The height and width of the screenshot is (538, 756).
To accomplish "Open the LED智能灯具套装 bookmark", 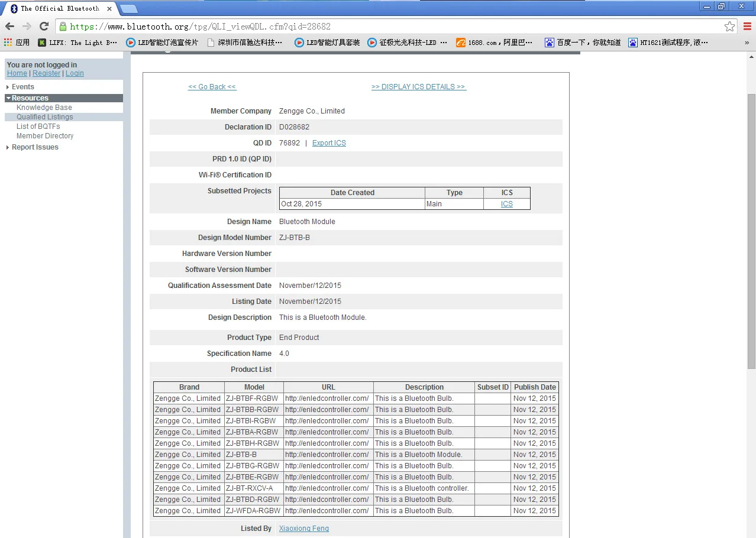I will (328, 43).
